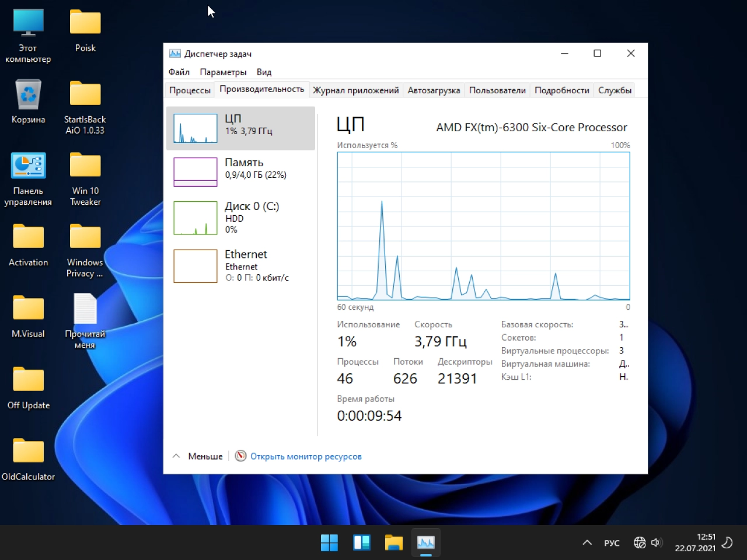Click the CPU usage graph
747x560 pixels.
(483, 226)
